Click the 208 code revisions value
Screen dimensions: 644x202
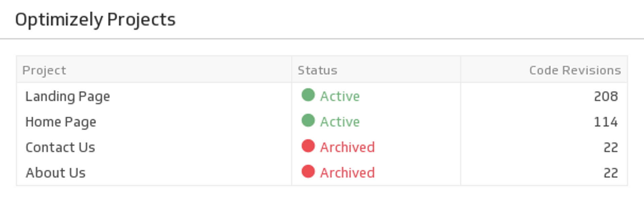(x=606, y=96)
